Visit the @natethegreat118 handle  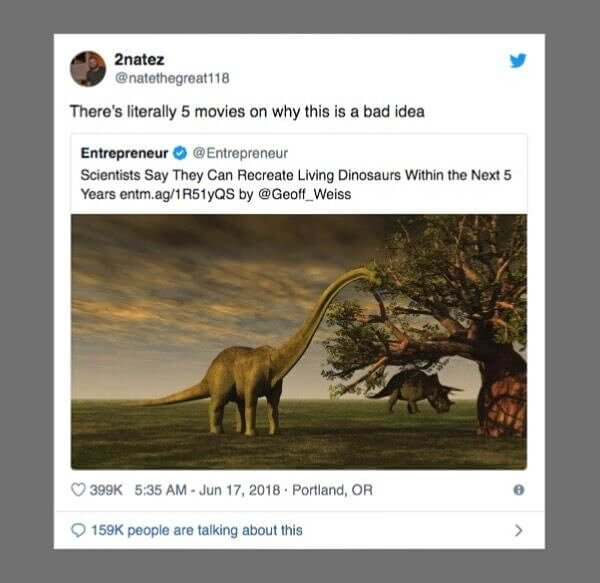pos(172,78)
